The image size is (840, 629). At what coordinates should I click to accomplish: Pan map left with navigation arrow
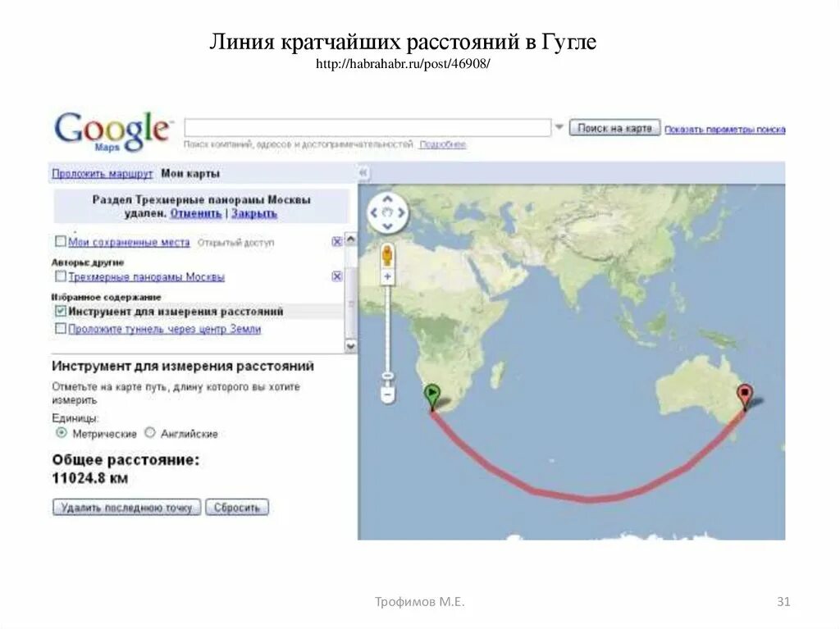point(374,212)
